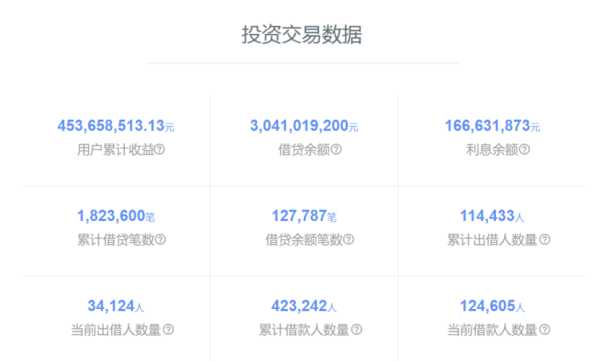Select the 423,242人 borrowers figure
This screenshot has width=600, height=361.
(304, 306)
